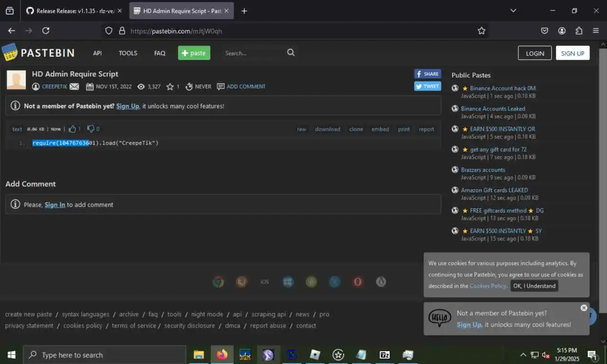This screenshot has height=364, width=607.
Task: Click the Pastebin logo icon
Action: 10,53
